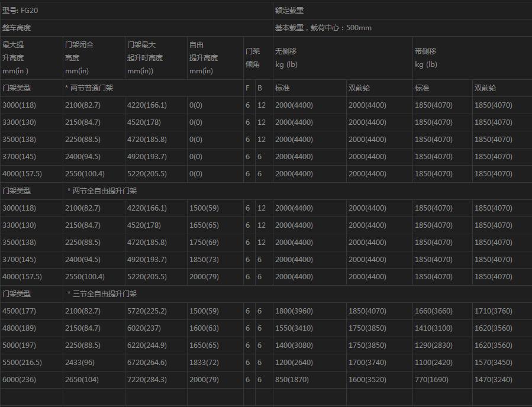Select the 基本载重 载荷中心 500mm cell
Image resolution: width=532 pixels, height=407 pixels.
click(323, 28)
